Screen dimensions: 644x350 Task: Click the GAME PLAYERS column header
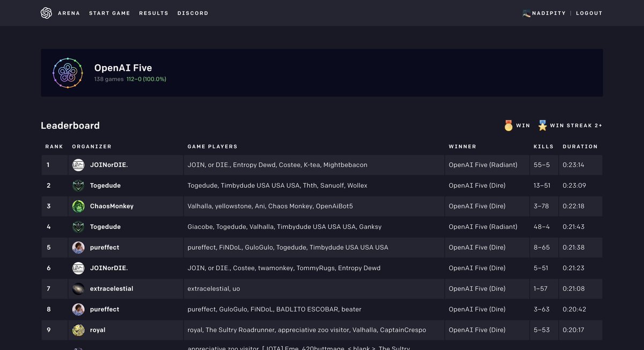click(213, 146)
